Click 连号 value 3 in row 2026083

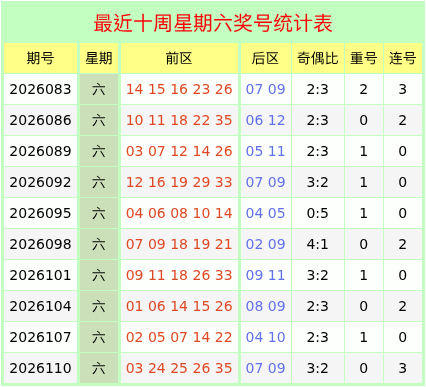point(403,89)
